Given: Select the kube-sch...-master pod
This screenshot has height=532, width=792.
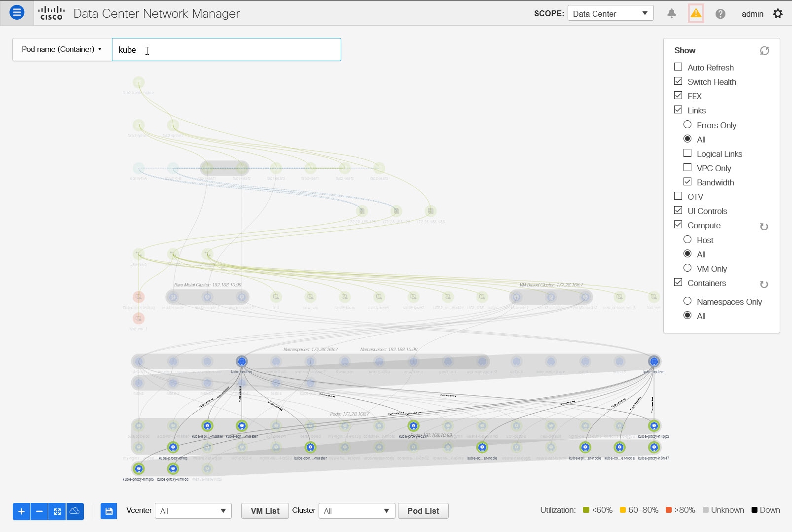Looking at the screenshot, I should [242, 426].
